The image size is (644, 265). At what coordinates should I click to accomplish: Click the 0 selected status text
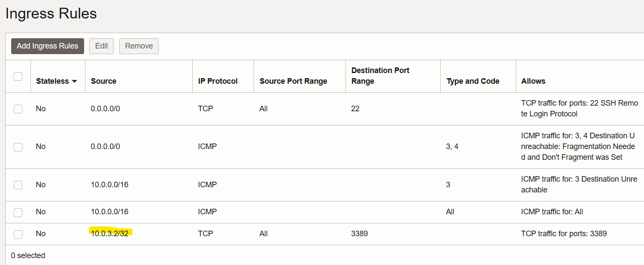click(27, 255)
